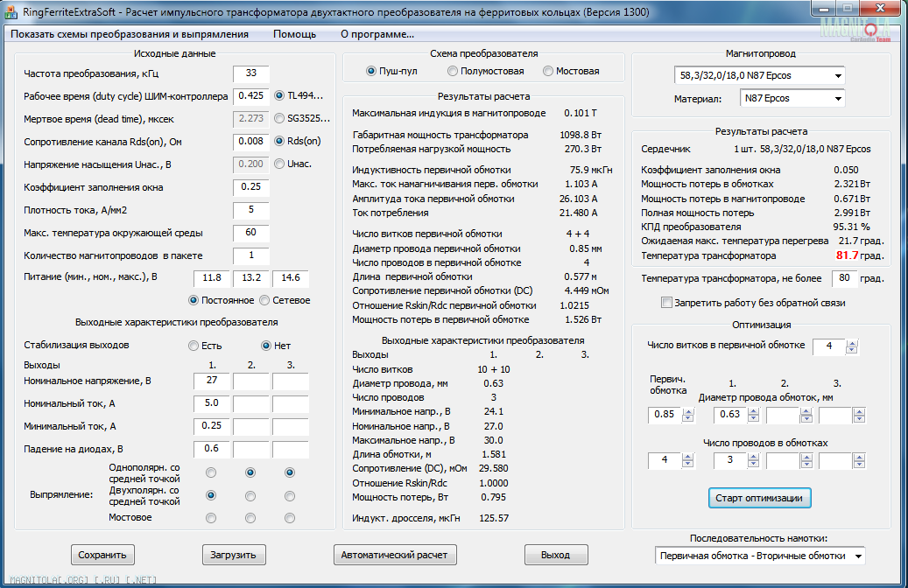Click the output 3 nominal voltage field
Viewport: 908px width, 588px height.
[x=290, y=381]
